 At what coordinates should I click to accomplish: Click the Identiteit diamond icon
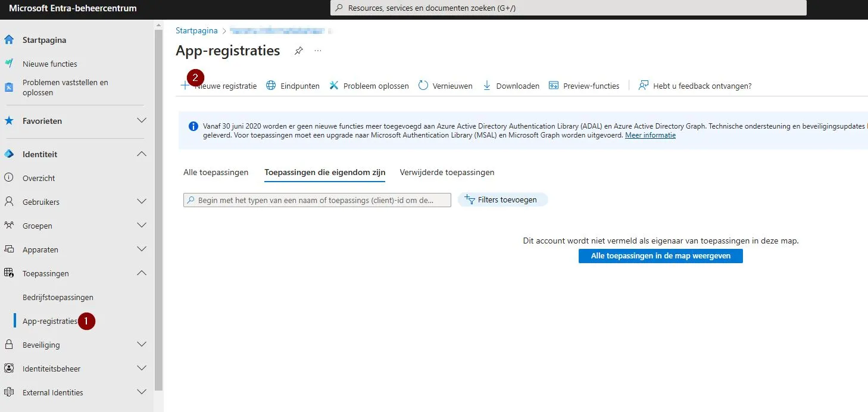9,154
